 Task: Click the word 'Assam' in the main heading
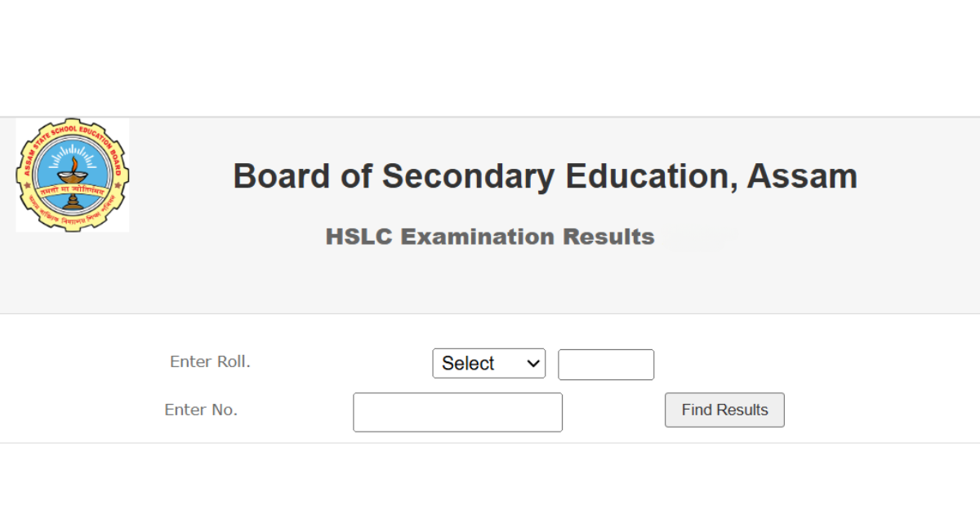tap(802, 176)
